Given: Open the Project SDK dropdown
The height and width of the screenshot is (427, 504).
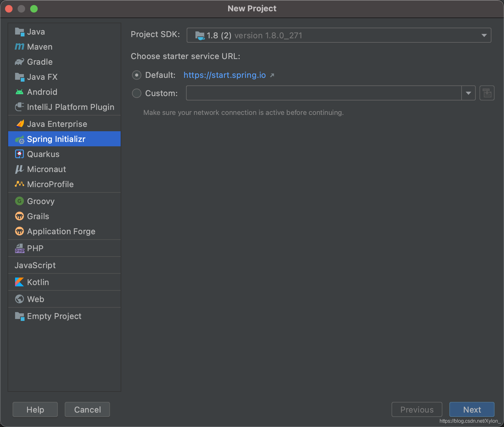Looking at the screenshot, I should pos(484,35).
